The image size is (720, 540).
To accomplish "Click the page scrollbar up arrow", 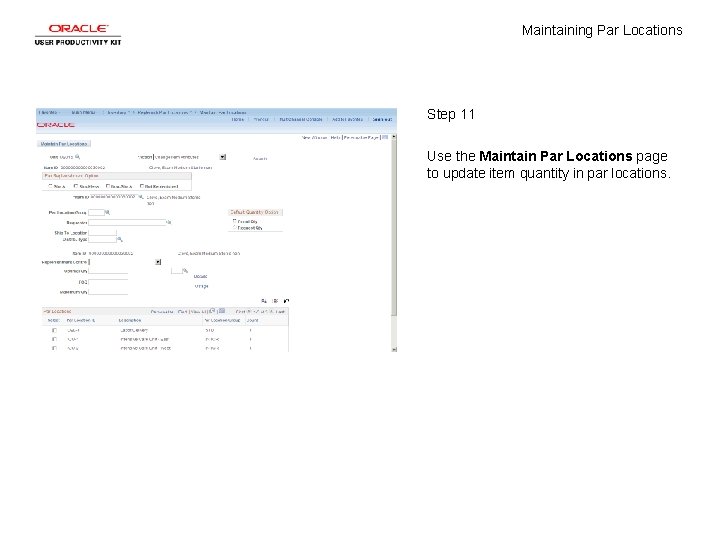I will [394, 137].
